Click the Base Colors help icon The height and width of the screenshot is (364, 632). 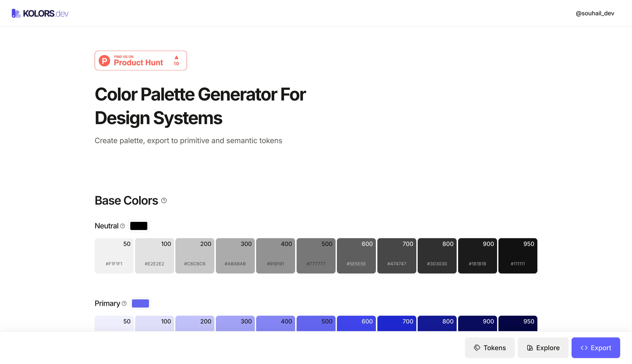coord(164,200)
